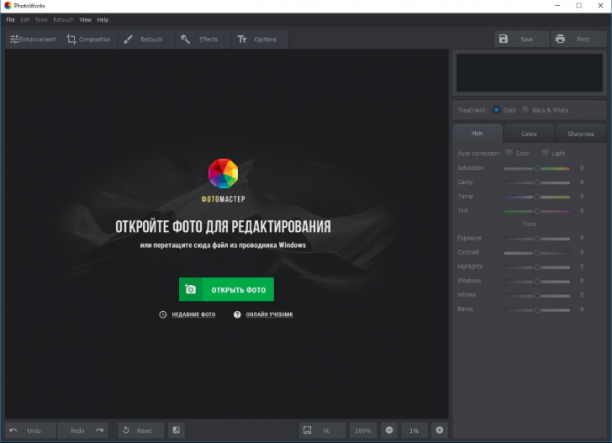Select Black & White treatment option
Viewport: 612px width, 443px height.
click(525, 110)
